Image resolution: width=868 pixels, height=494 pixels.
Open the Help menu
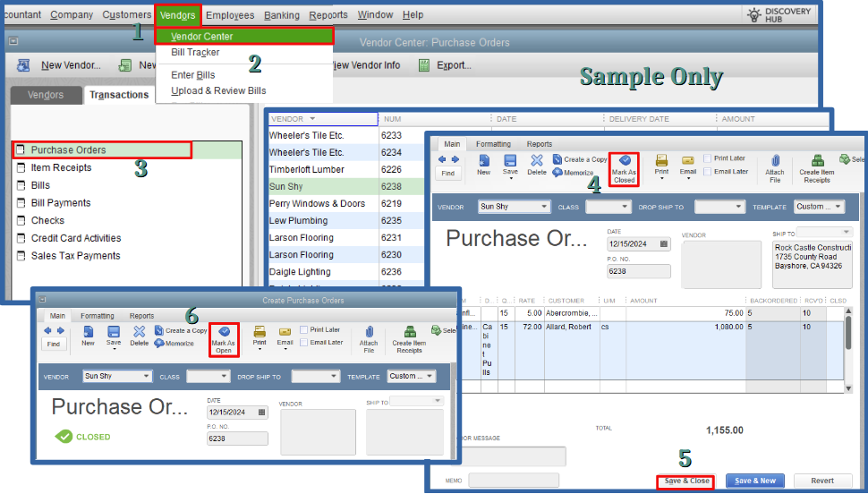(x=413, y=15)
